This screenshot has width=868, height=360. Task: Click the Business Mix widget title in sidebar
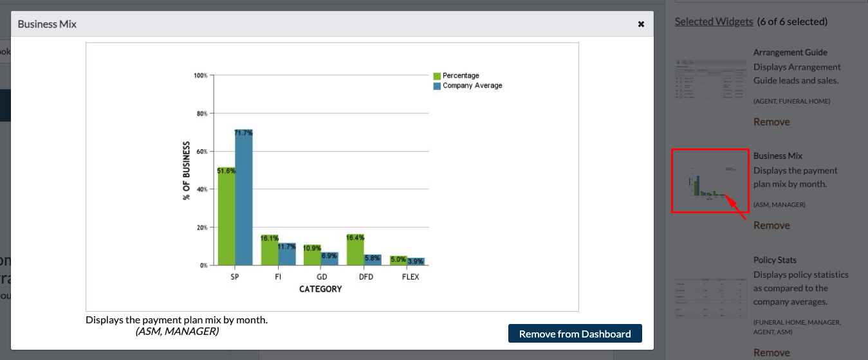(778, 156)
